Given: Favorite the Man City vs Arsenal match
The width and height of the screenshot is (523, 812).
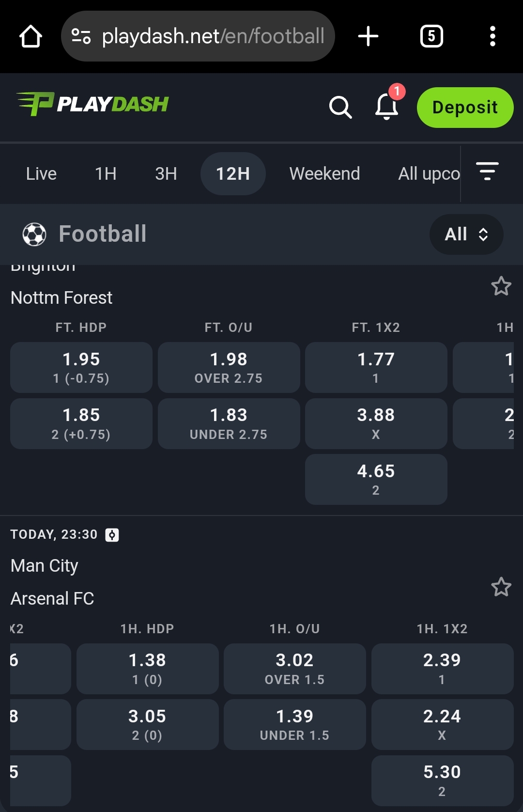Looking at the screenshot, I should (x=501, y=587).
